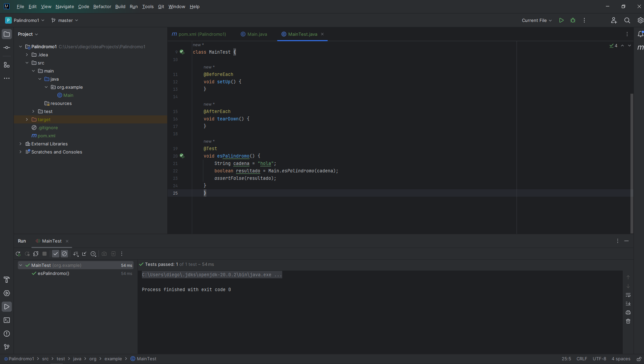The height and width of the screenshot is (364, 644).
Task: Open the Refactor menu
Action: point(102,6)
